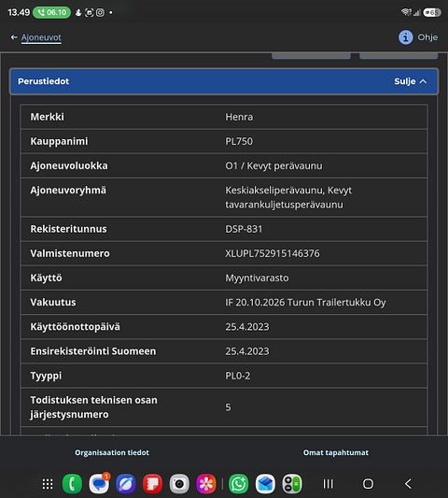Select the registration number DSP-831

(244, 229)
